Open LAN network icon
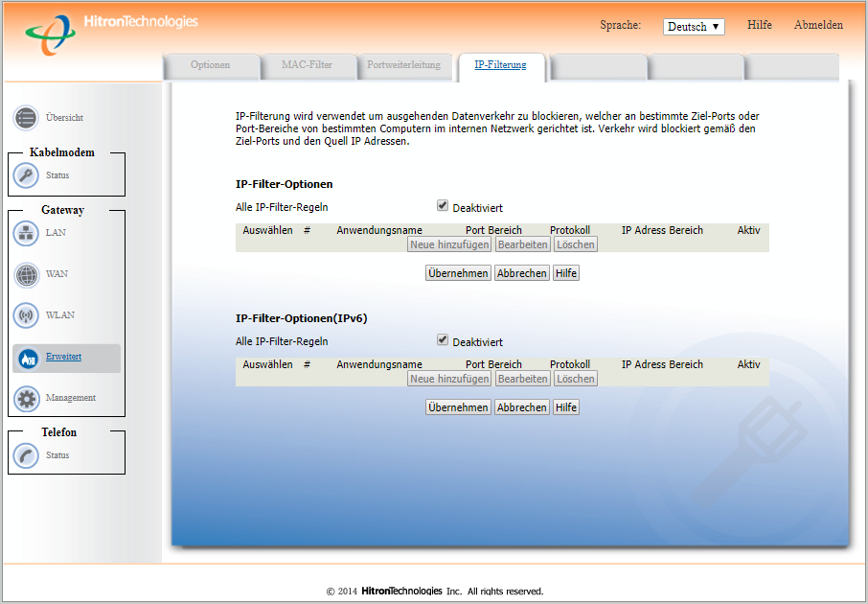 click(26, 233)
